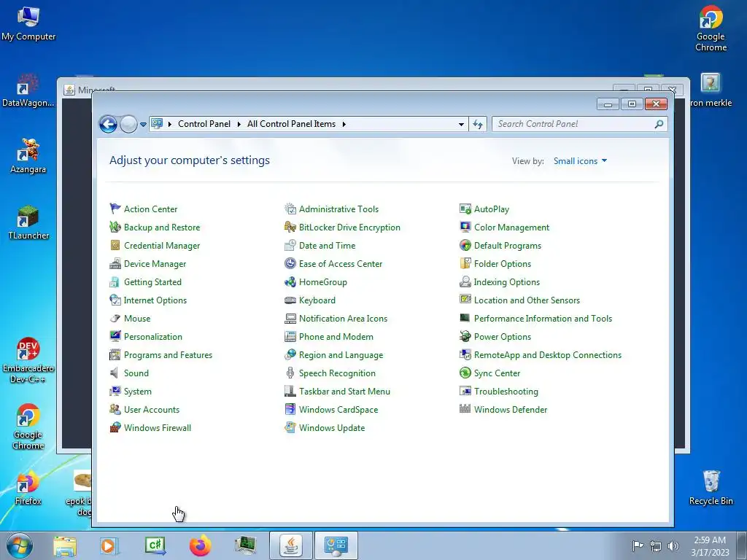747x560 pixels.
Task: Expand the arrow after All Control Panel Items
Action: 344,124
